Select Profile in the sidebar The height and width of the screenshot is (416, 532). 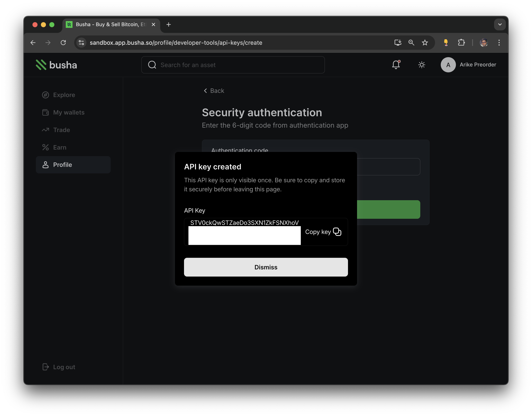coord(62,165)
